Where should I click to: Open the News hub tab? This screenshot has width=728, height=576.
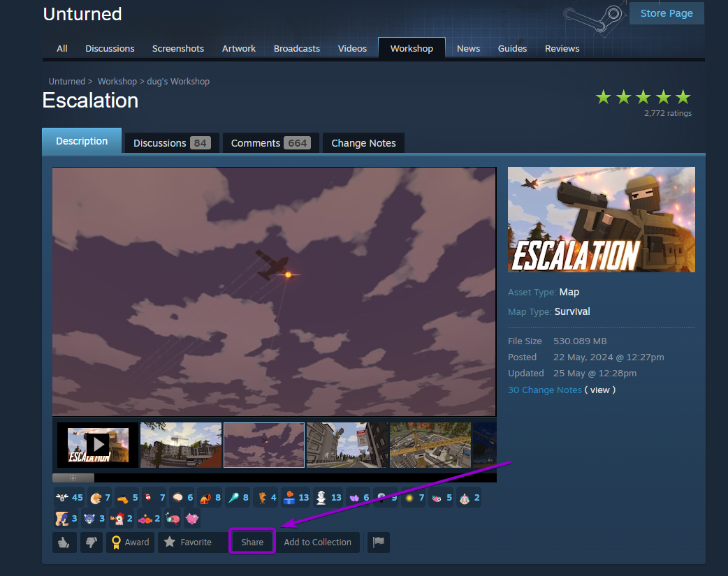point(468,48)
